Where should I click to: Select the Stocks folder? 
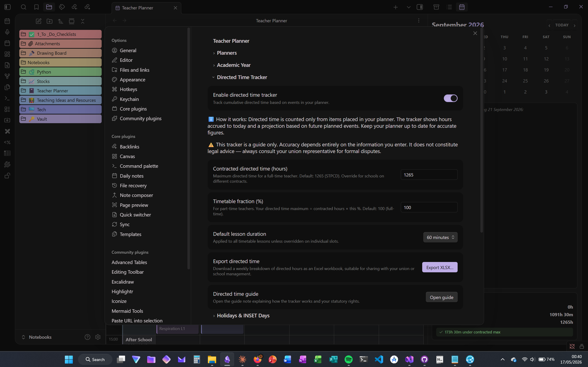pos(60,81)
